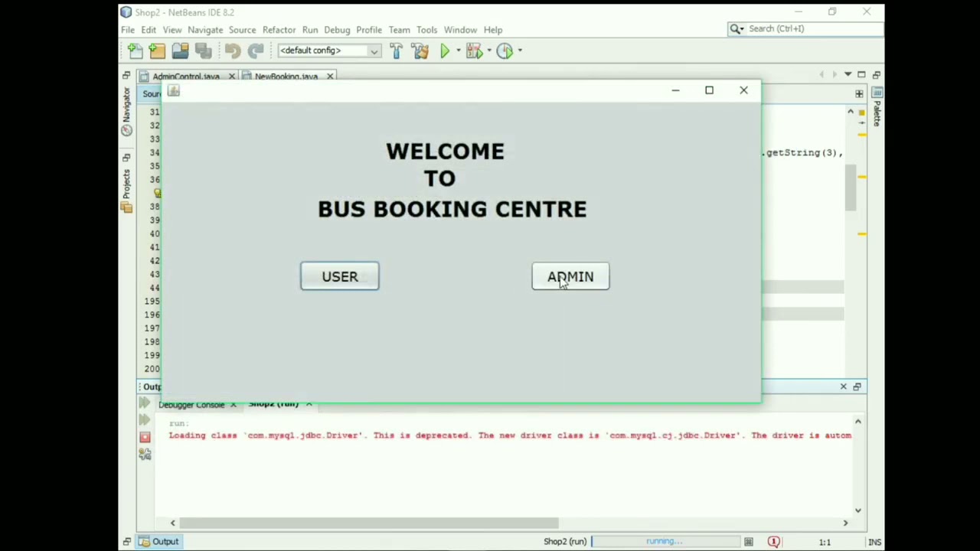Click the Re-run green arrows icon in Output

(145, 403)
